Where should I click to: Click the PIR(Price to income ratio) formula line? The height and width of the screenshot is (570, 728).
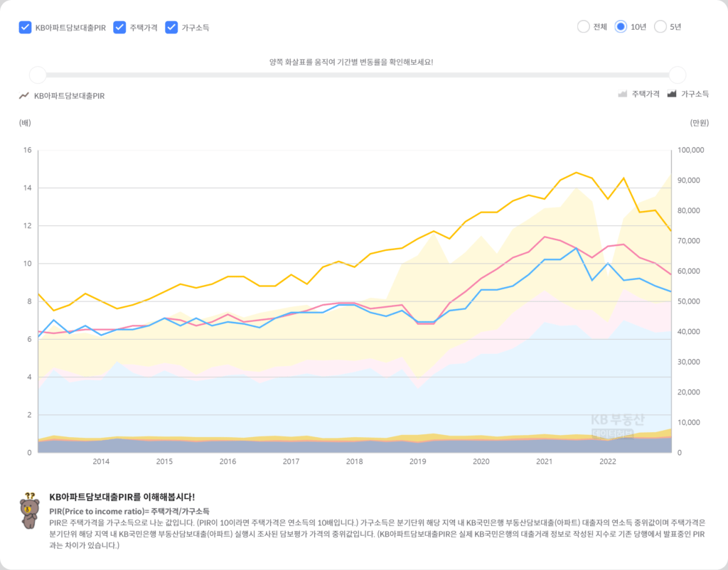(x=129, y=512)
